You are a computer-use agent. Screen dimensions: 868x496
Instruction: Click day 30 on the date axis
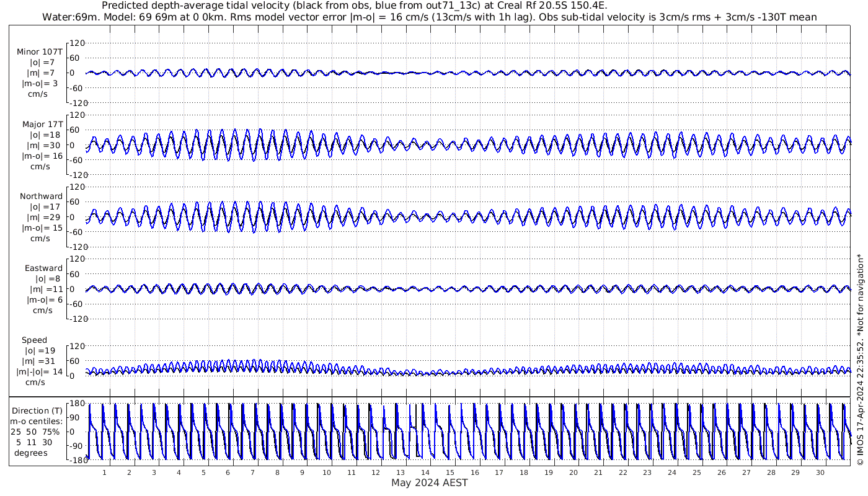[x=820, y=472]
